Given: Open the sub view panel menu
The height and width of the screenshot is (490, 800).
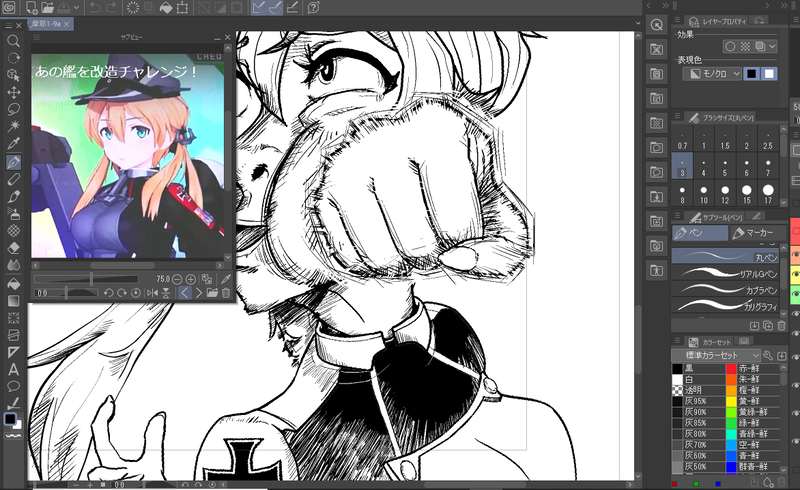Looking at the screenshot, I should coord(36,37).
